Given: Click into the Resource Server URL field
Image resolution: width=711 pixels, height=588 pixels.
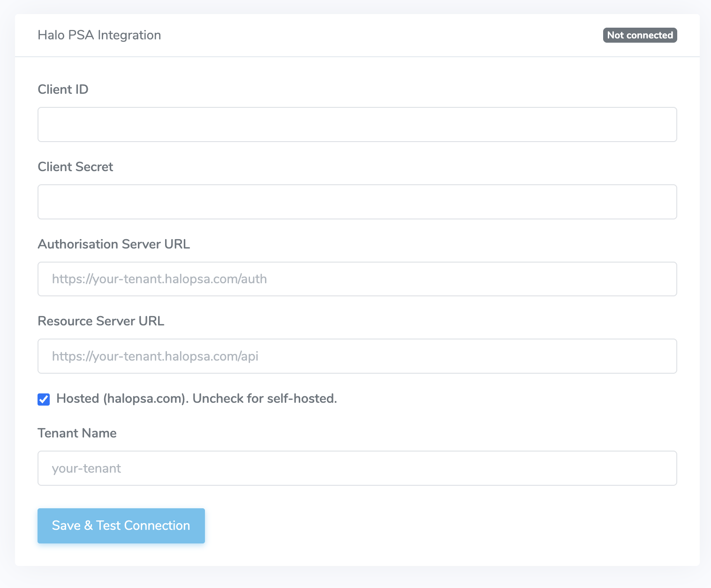Looking at the screenshot, I should click(x=357, y=356).
